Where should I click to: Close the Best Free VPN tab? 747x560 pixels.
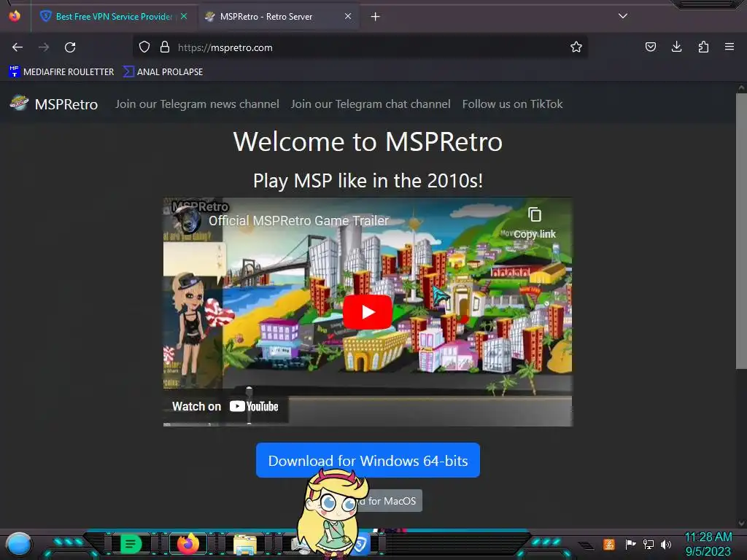click(x=184, y=16)
